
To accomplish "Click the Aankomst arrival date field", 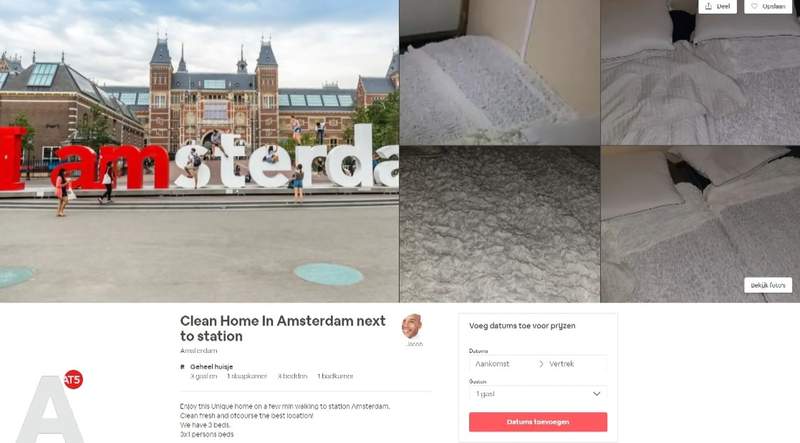I will coord(503,364).
